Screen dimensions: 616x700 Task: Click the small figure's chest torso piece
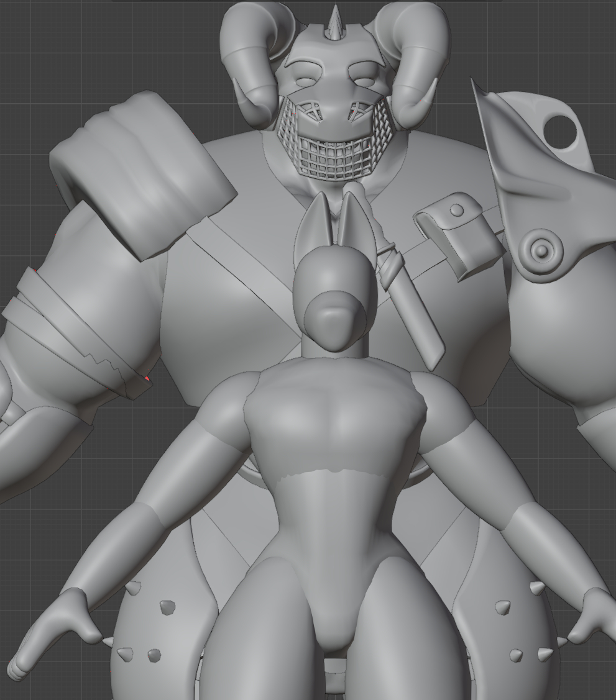pos(336,429)
